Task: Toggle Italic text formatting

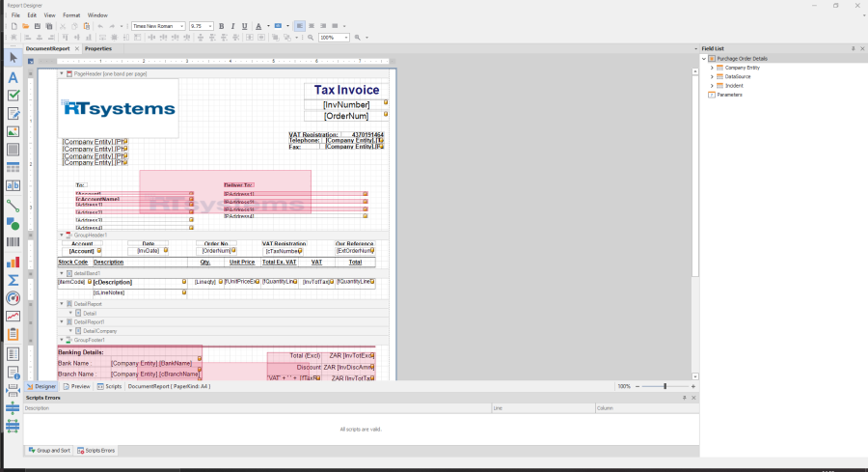Action: (x=231, y=26)
